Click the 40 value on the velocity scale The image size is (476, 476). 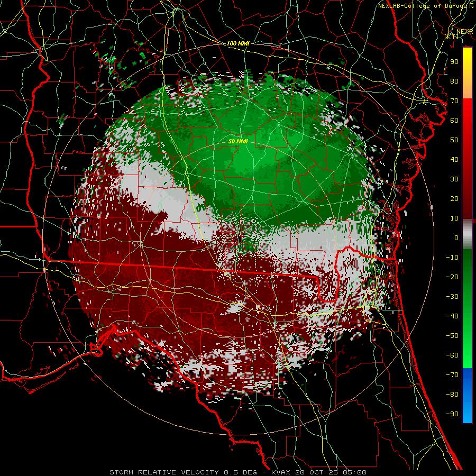coord(454,159)
